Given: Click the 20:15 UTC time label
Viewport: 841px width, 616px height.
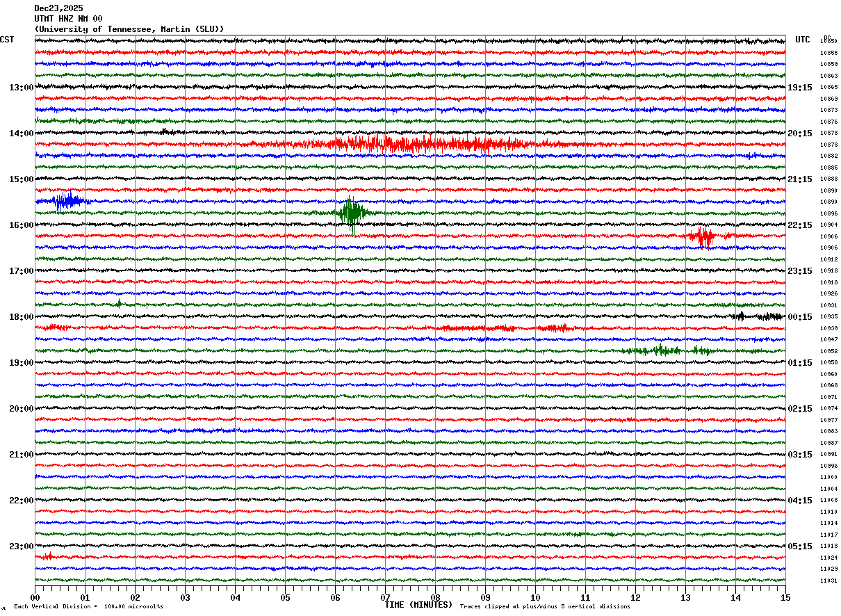Looking at the screenshot, I should click(800, 133).
